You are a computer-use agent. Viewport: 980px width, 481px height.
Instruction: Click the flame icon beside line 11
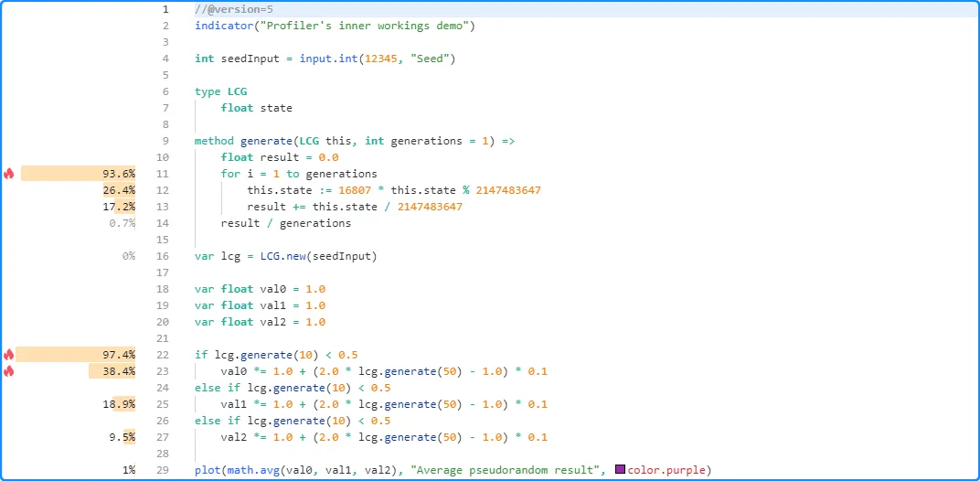[9, 174]
